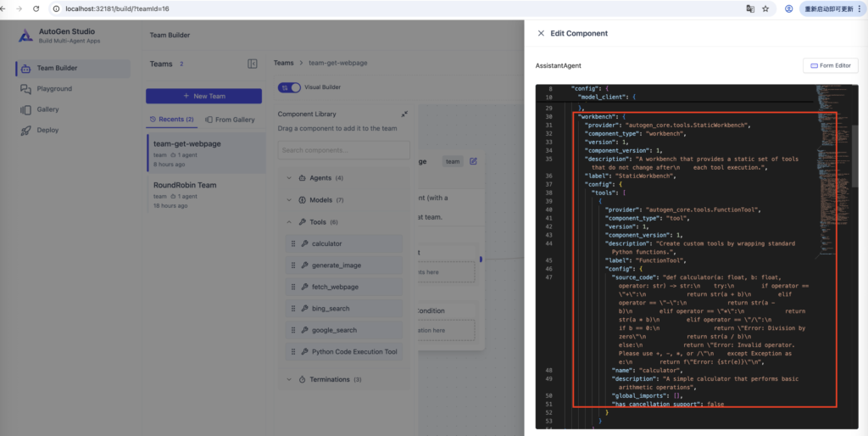Select the Python Code Execution Tool component
The image size is (868, 436).
(344, 352)
